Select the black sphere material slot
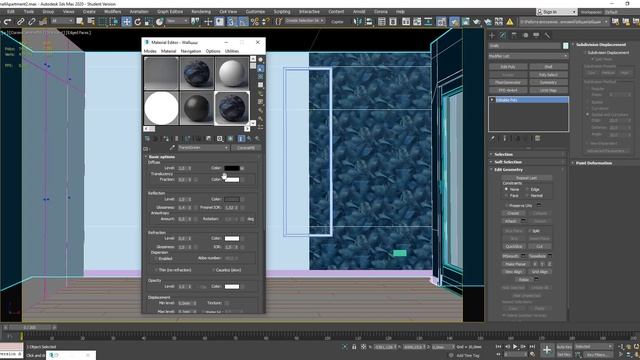 pyautogui.click(x=197, y=108)
